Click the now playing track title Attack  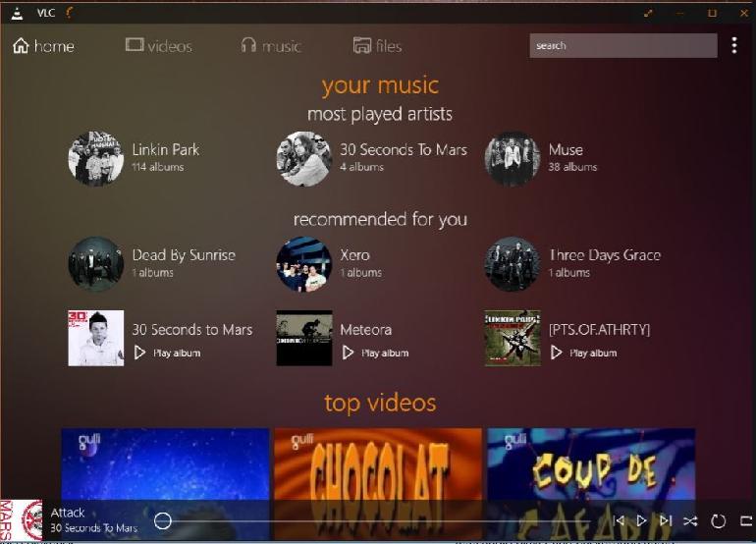tap(68, 513)
